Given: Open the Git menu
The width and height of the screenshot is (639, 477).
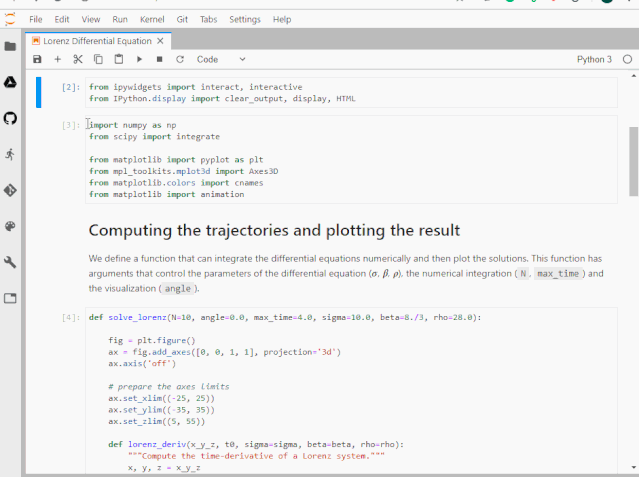Looking at the screenshot, I should coord(182,19).
